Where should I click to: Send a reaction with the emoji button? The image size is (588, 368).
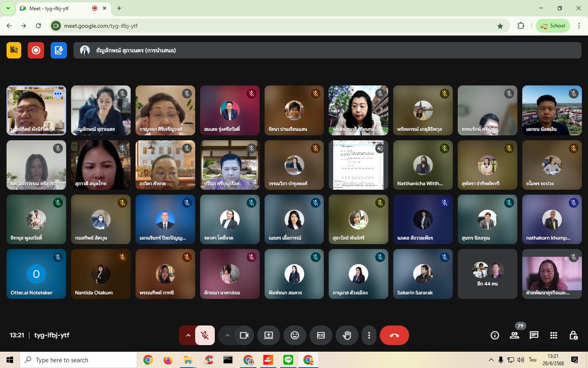coord(295,335)
